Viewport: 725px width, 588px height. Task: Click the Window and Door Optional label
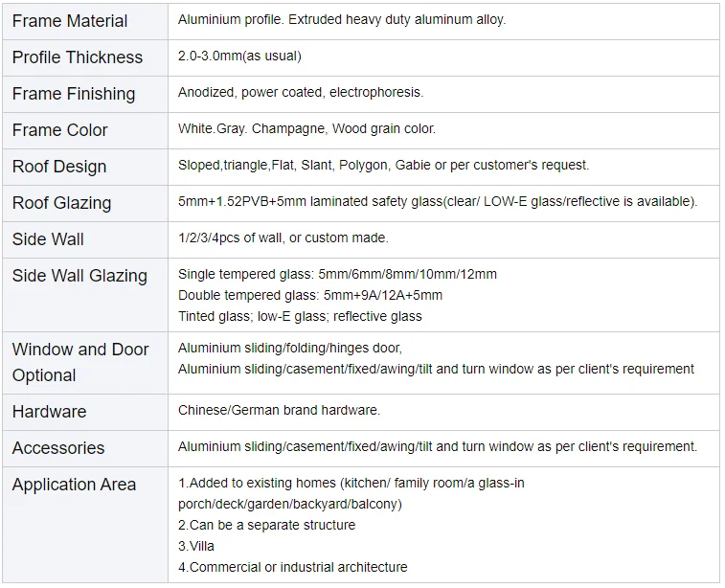(x=80, y=362)
